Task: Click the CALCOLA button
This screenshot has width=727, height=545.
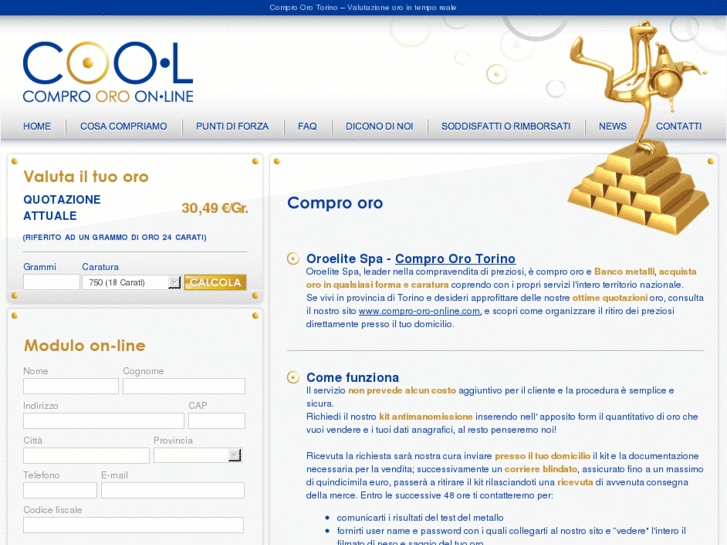Action: pos(215,282)
